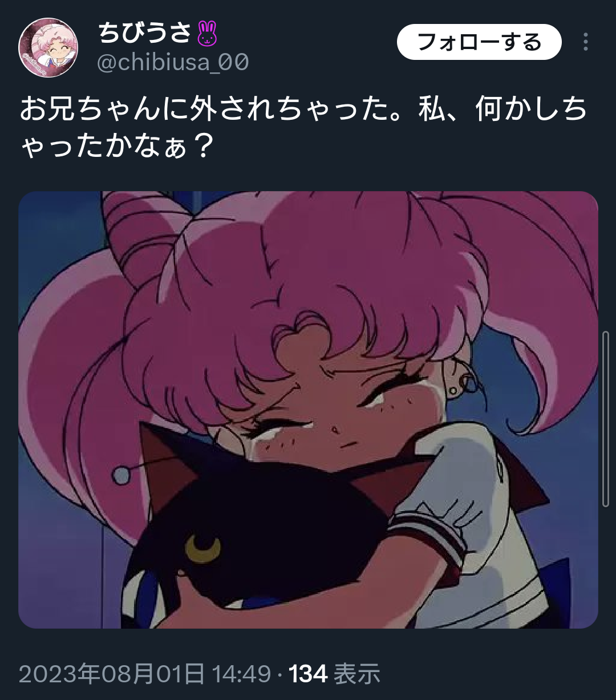The image size is (616, 700).
Task: Click the antenna ball on the cat plush
Action: click(x=120, y=475)
